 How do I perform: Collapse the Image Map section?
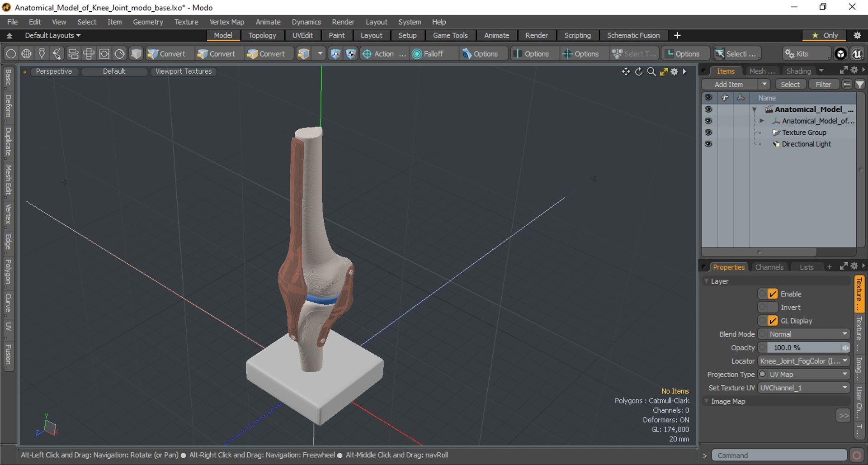(x=706, y=401)
